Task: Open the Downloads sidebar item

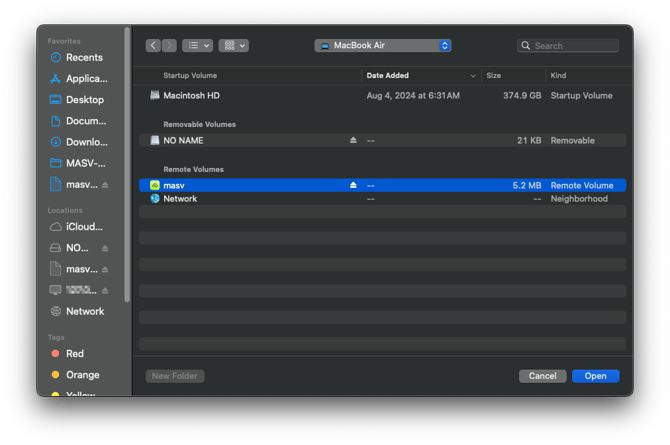Action: coord(79,142)
